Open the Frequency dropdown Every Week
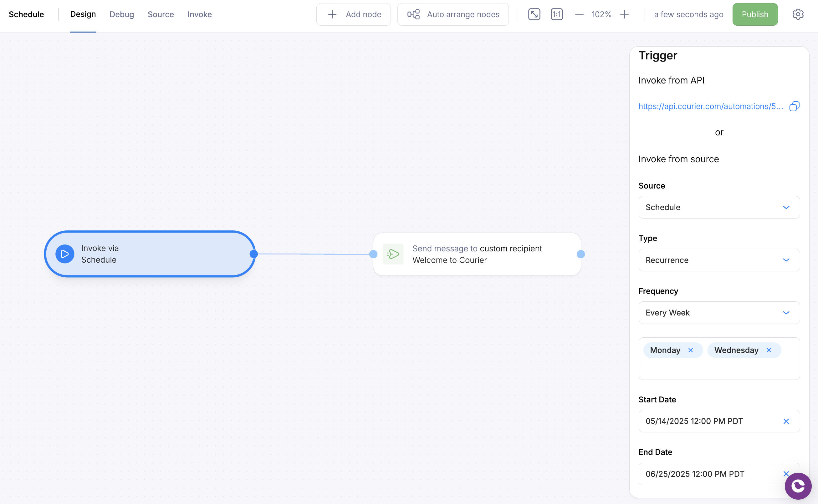Screen dimensions: 818x504 coord(719,313)
